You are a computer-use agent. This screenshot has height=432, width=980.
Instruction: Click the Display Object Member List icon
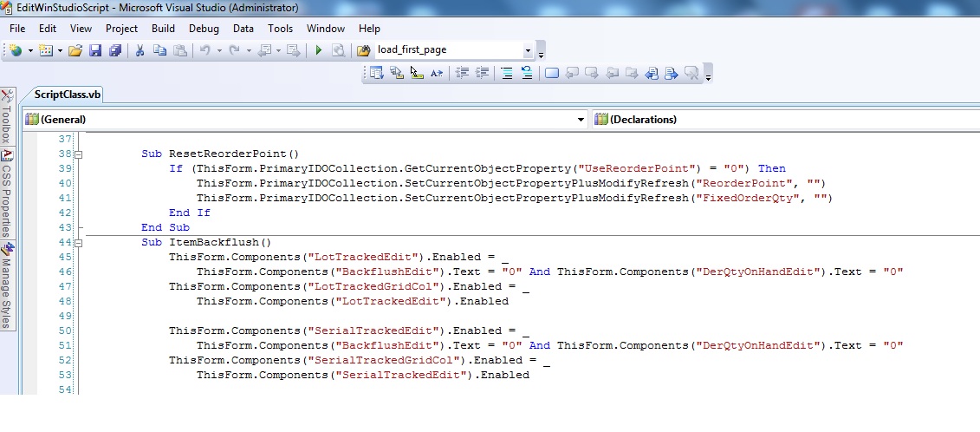[x=376, y=73]
